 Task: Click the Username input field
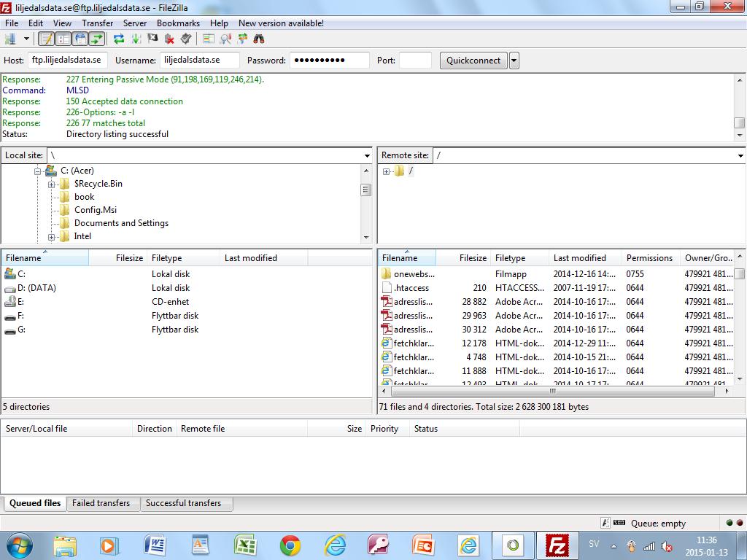click(200, 60)
